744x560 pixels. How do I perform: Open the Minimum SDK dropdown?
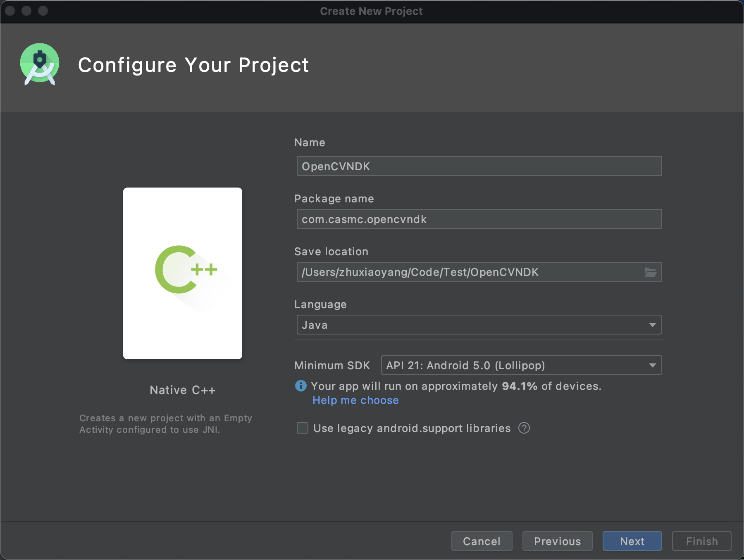(x=522, y=365)
